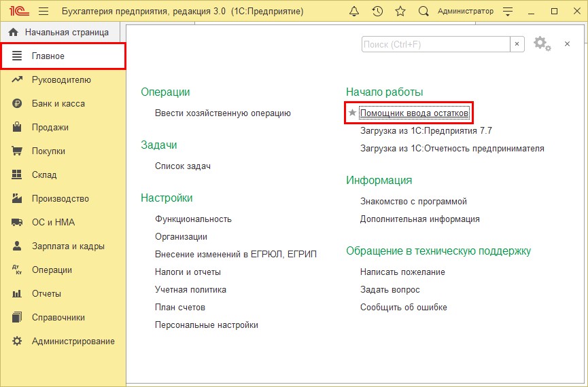The width and height of the screenshot is (588, 387).
Task: Open the service settings dropdown beside Администратор
Action: click(x=507, y=12)
